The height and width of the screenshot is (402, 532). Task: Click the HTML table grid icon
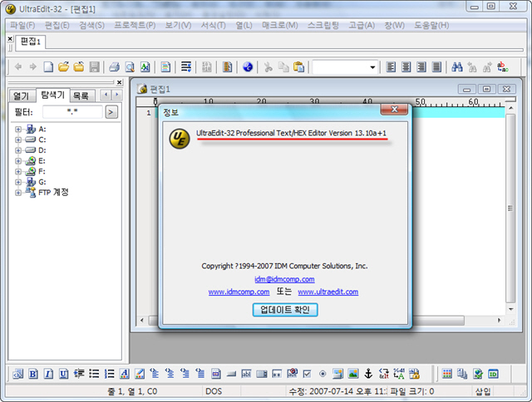point(447,374)
